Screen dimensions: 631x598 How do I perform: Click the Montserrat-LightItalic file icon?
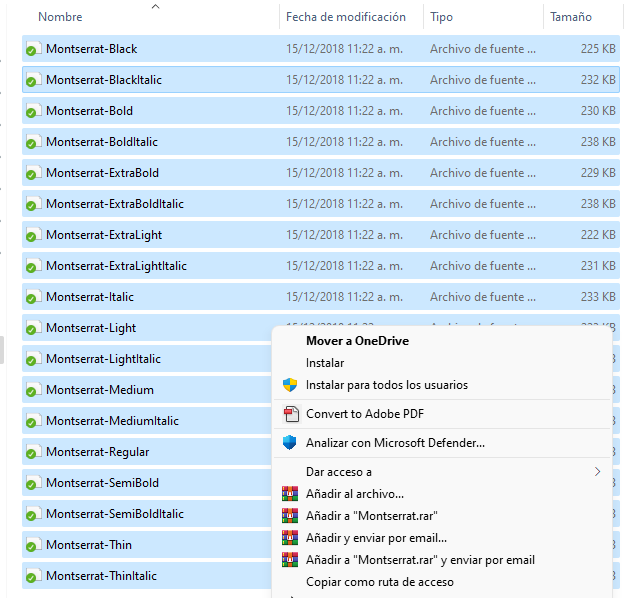pos(33,359)
